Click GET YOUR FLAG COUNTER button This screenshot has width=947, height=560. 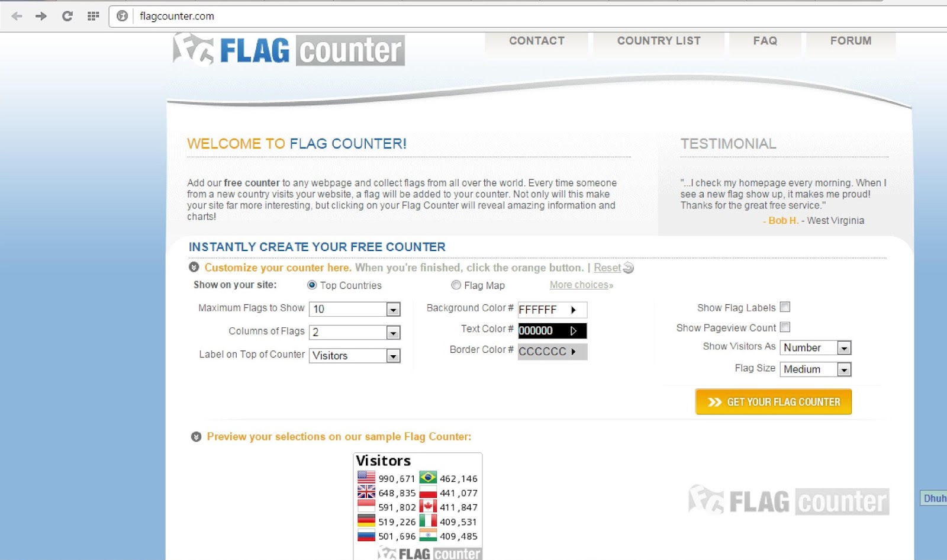774,402
